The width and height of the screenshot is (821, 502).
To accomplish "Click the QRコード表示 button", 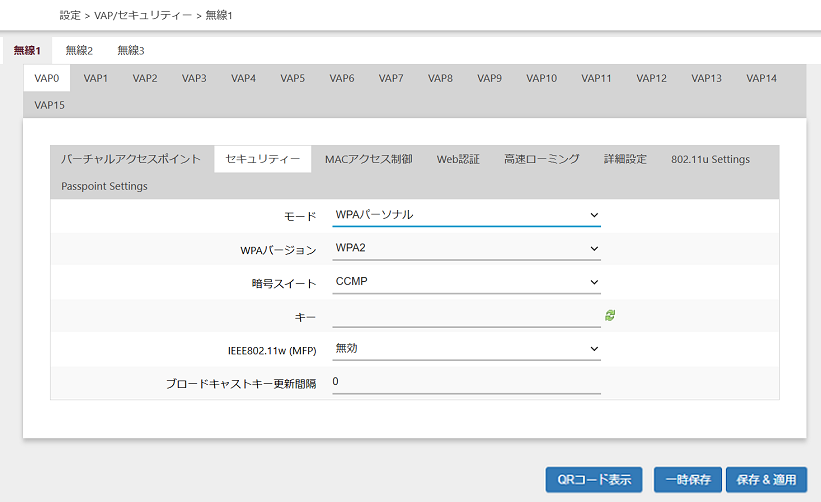I will (x=594, y=479).
